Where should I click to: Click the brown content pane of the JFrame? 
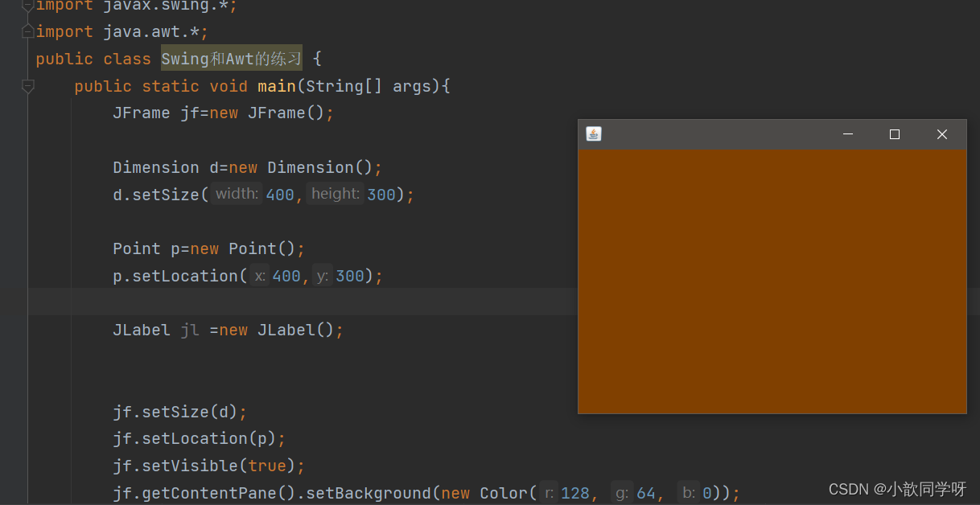pyautogui.click(x=772, y=281)
